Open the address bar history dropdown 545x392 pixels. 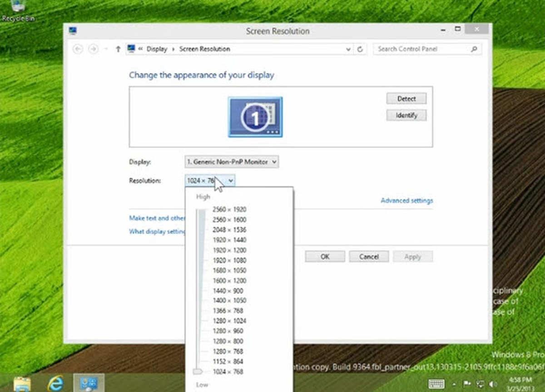tap(348, 49)
